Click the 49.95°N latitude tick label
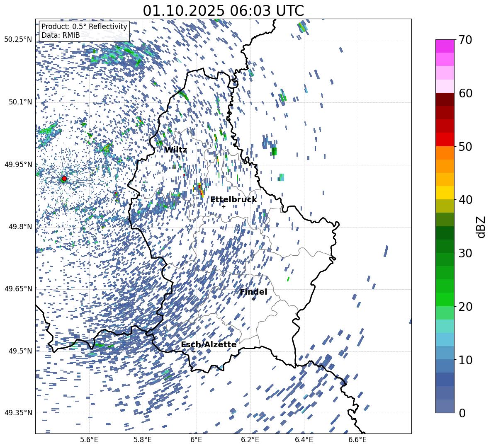 coord(18,165)
